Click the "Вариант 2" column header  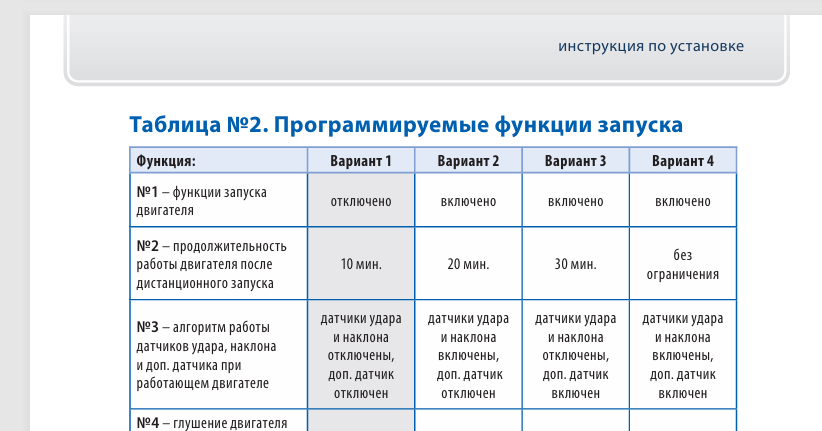[468, 160]
